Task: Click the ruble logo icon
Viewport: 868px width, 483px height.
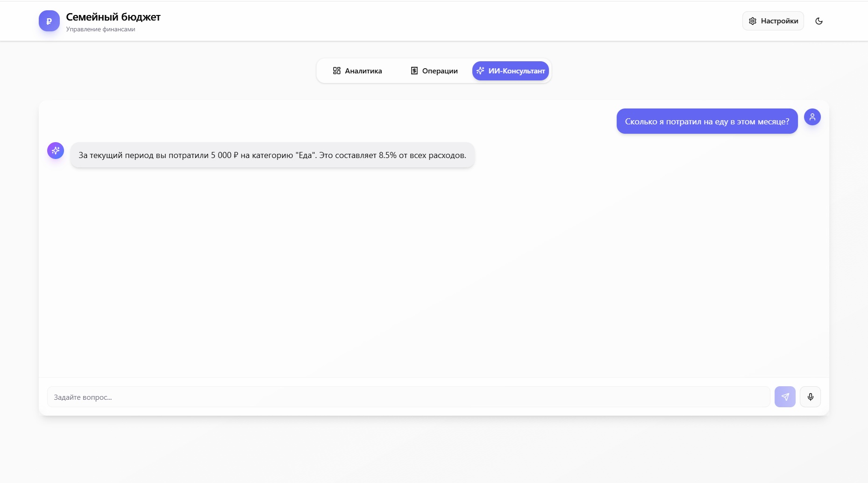Action: pos(49,21)
